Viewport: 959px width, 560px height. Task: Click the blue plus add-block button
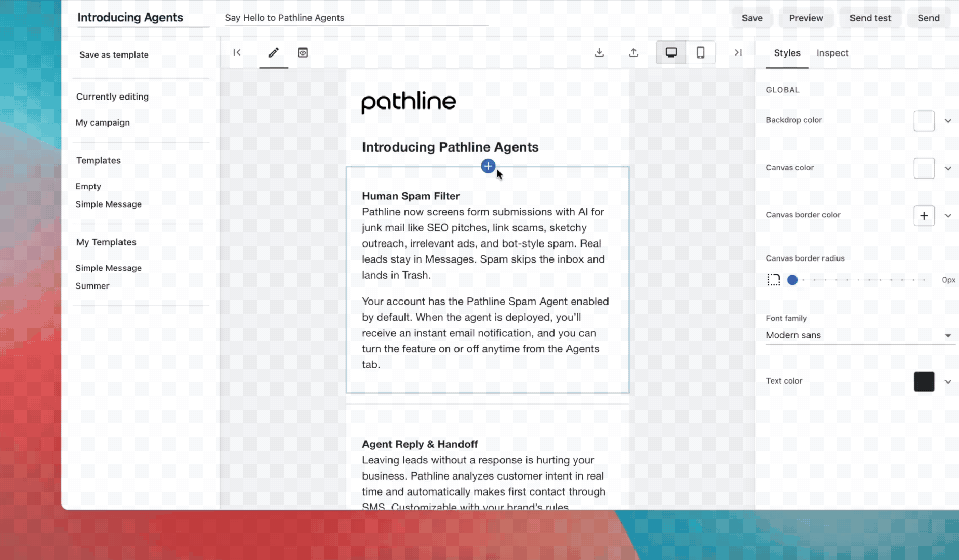pos(488,166)
